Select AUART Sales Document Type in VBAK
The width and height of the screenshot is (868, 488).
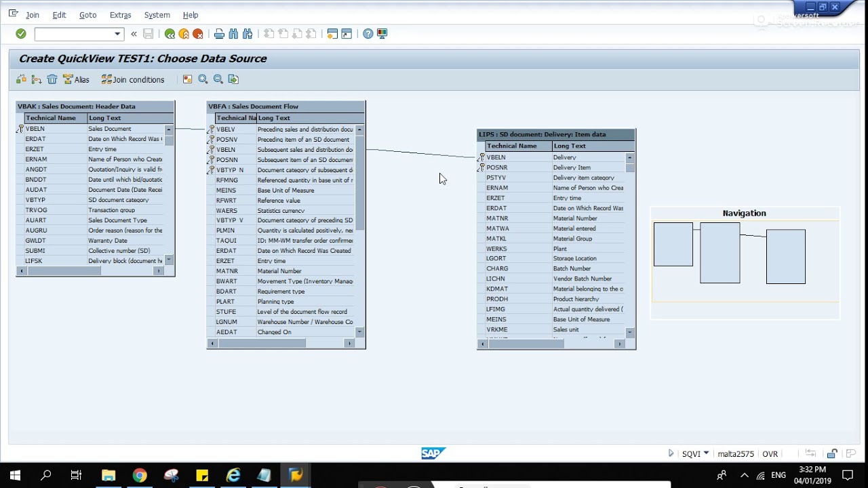click(x=91, y=220)
